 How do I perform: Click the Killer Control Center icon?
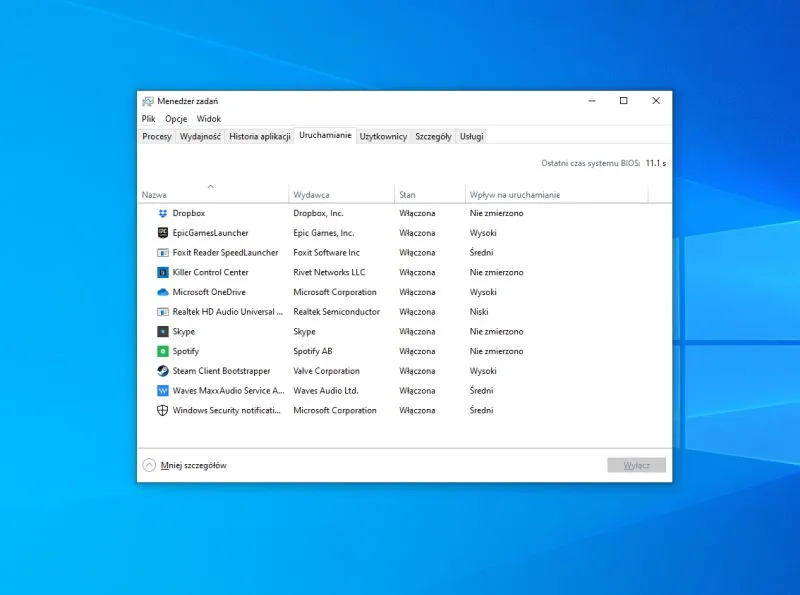click(161, 272)
